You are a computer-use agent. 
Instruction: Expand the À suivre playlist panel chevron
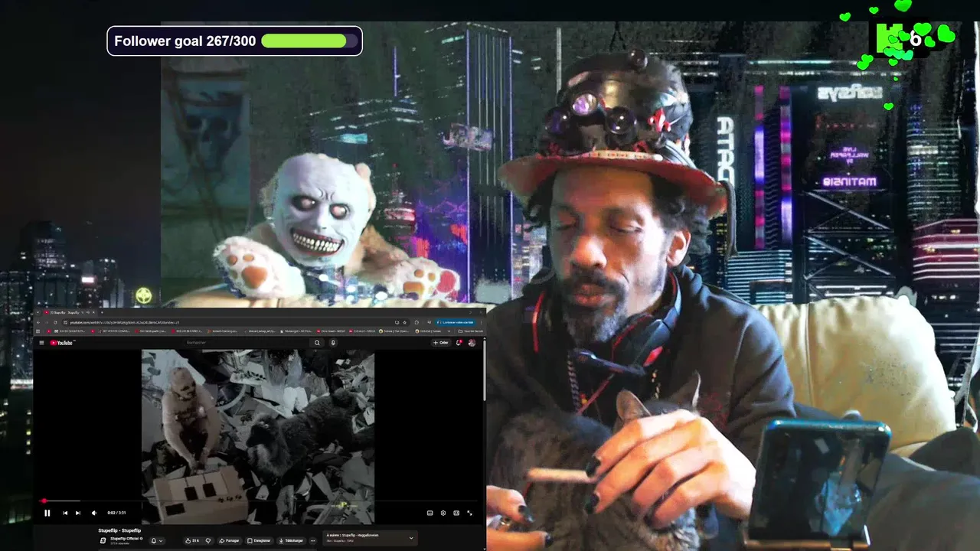(x=411, y=538)
